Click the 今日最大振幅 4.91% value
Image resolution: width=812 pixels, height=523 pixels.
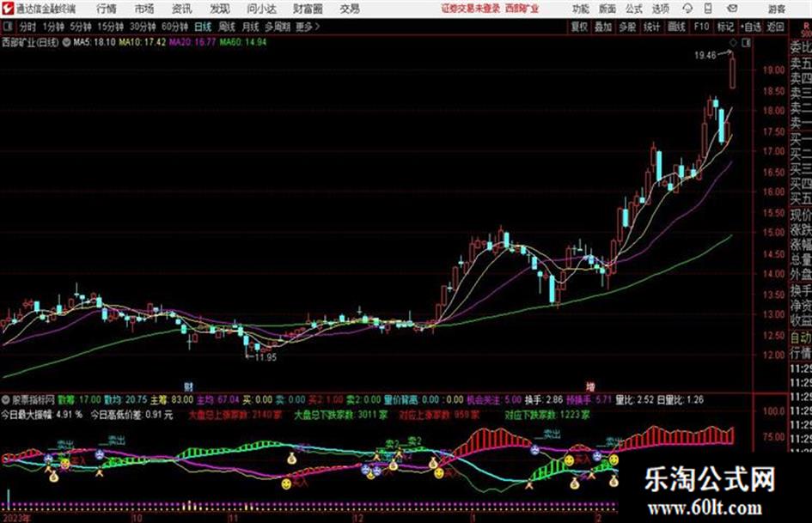tap(42, 415)
